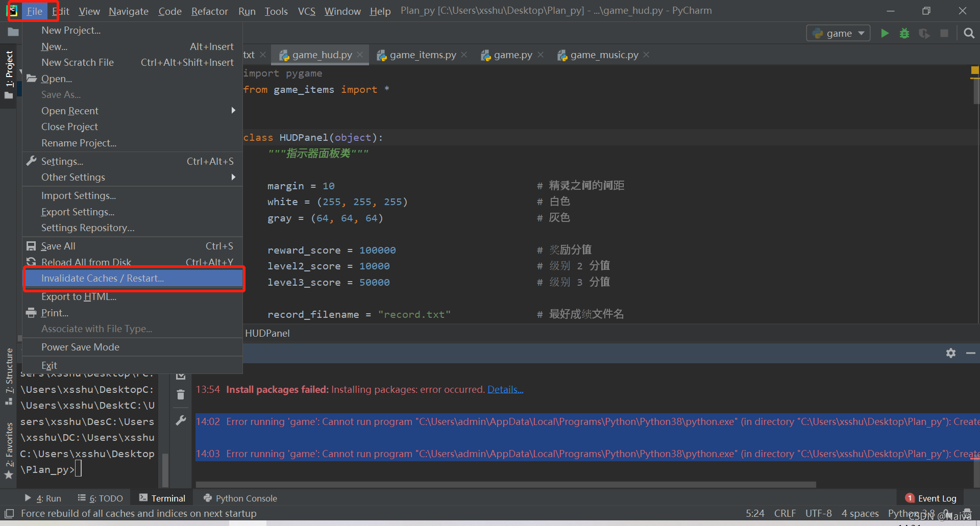Image resolution: width=980 pixels, height=526 pixels.
Task: Open the Run tool window tab
Action: (x=43, y=498)
